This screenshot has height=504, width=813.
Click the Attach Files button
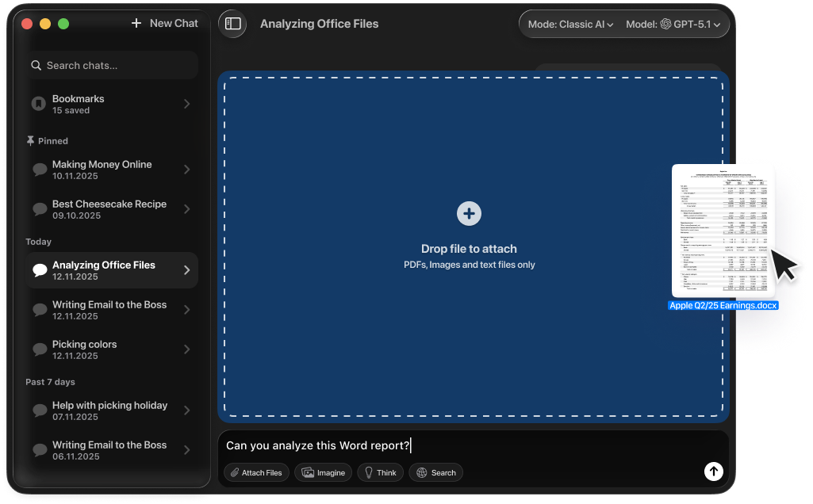256,472
